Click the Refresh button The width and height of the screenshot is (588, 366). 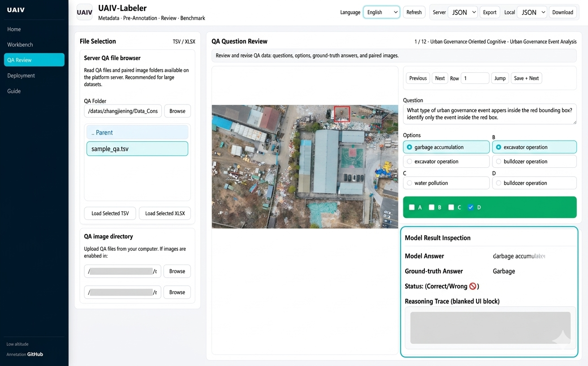[x=414, y=12]
